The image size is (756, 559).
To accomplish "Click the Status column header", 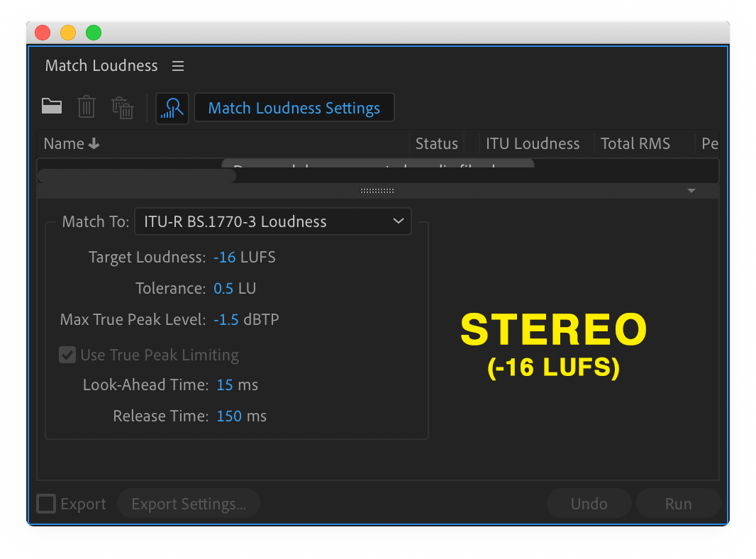I will (436, 144).
